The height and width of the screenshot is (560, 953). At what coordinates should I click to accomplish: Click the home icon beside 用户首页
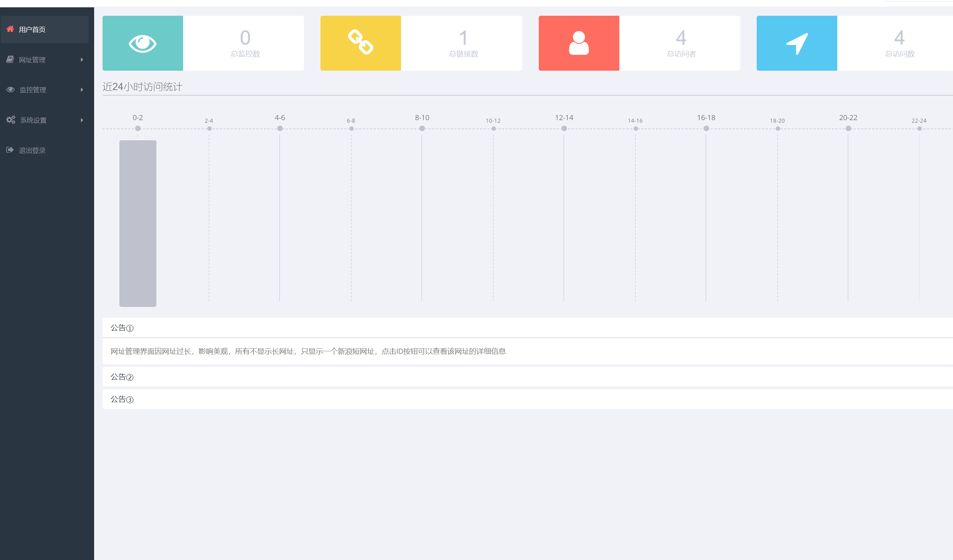[10, 29]
